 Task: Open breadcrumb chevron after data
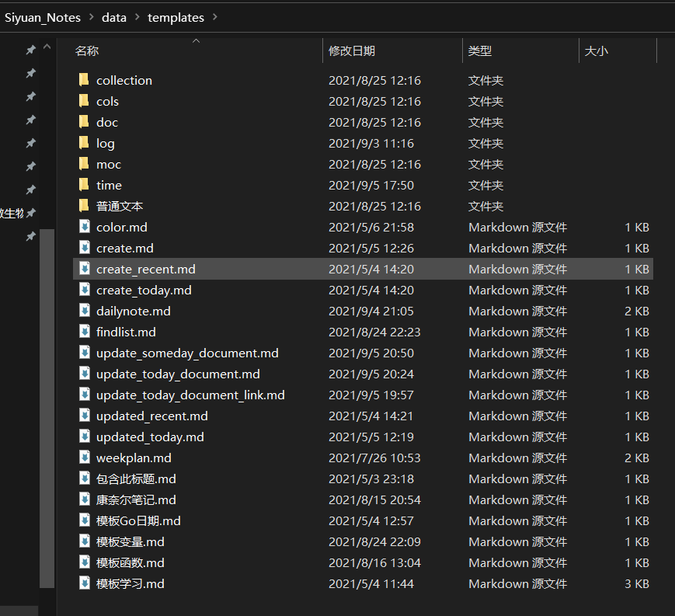137,17
